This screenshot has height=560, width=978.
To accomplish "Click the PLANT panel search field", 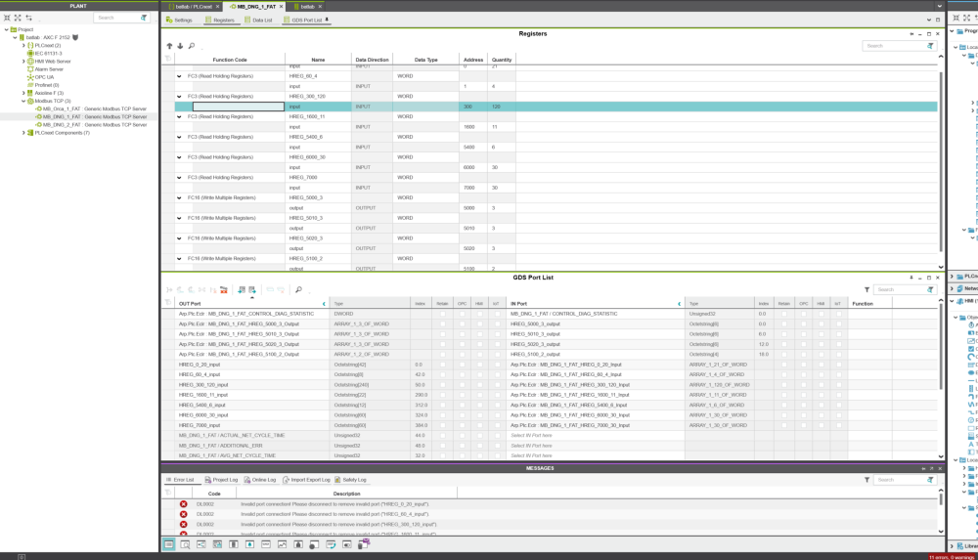I will pos(115,18).
